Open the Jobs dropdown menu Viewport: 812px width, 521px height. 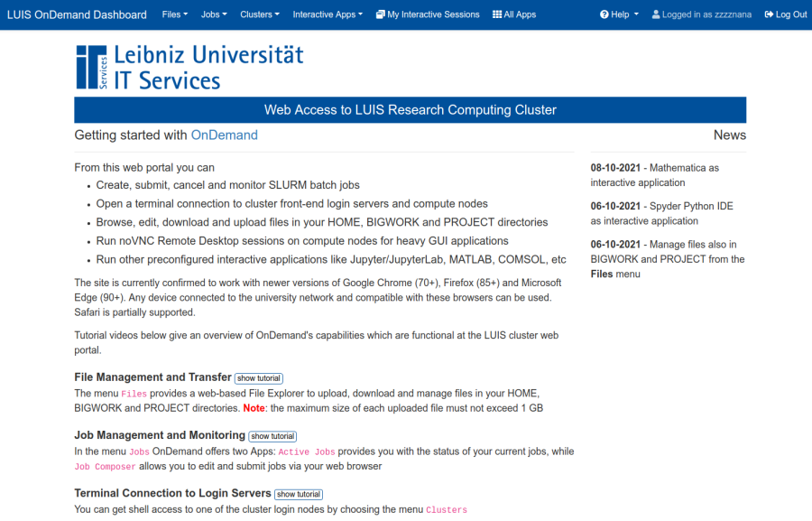tap(214, 14)
